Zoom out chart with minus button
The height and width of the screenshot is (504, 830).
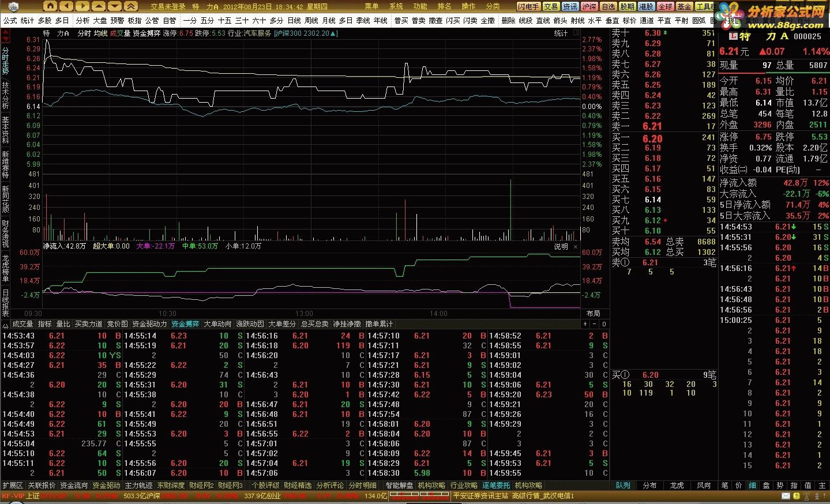[x=595, y=324]
